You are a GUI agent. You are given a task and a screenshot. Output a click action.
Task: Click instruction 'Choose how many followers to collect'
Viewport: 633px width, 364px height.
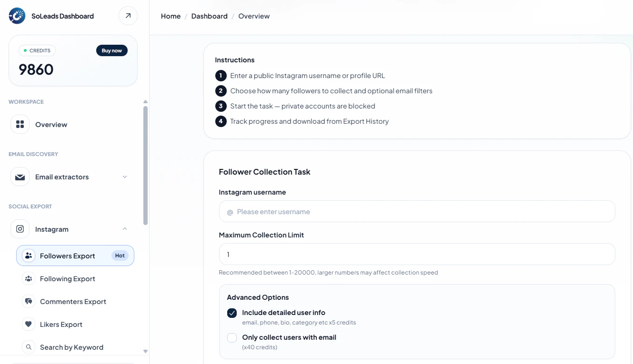tap(331, 91)
